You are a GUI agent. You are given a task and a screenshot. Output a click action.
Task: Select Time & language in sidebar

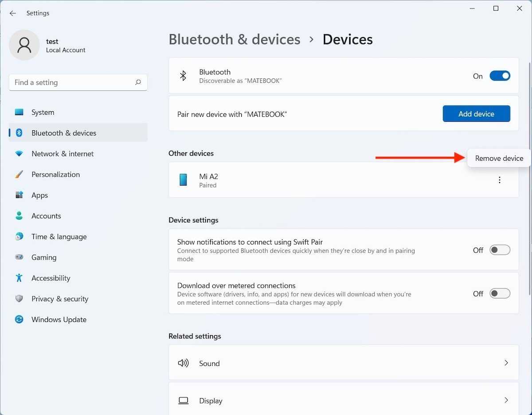pyautogui.click(x=59, y=237)
